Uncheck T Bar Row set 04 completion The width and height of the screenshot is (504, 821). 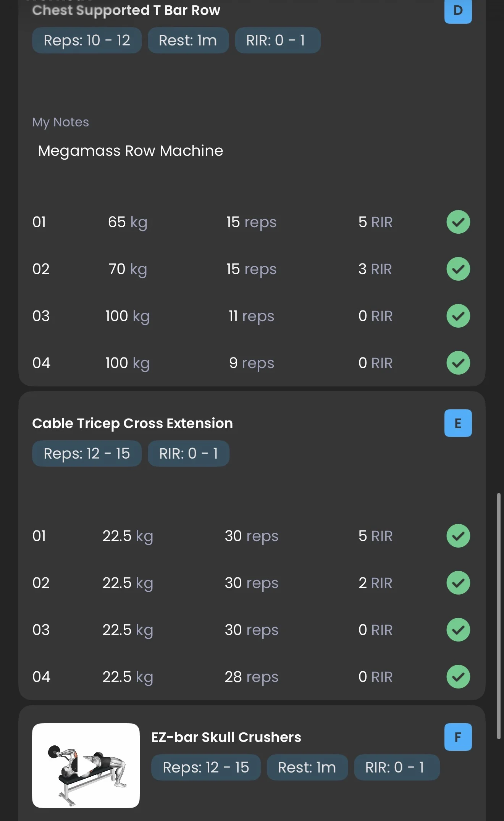click(x=458, y=363)
